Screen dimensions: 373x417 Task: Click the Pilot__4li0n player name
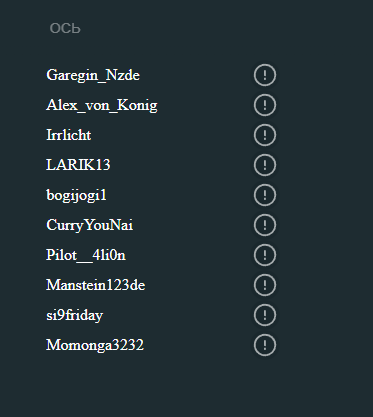click(x=86, y=255)
